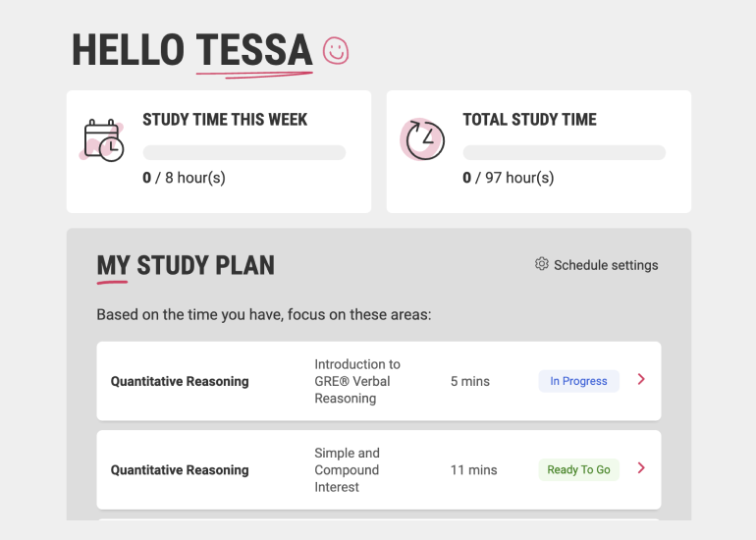Click the 5 mins duration label
Image resolution: width=756 pixels, height=540 pixels.
(469, 381)
